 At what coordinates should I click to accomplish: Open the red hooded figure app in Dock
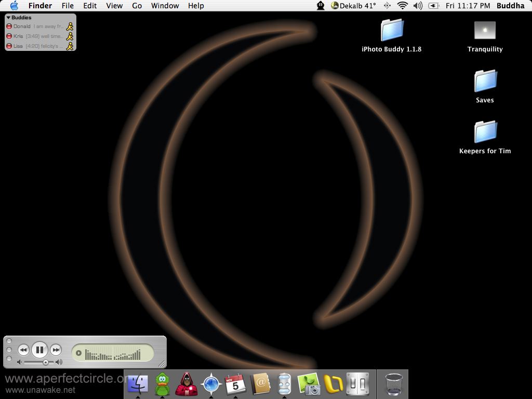(187, 384)
